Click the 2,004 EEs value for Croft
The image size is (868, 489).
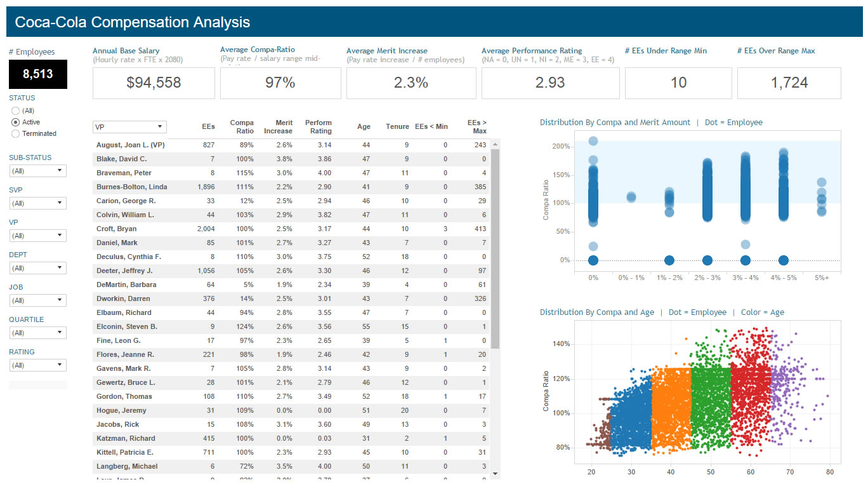pos(206,229)
